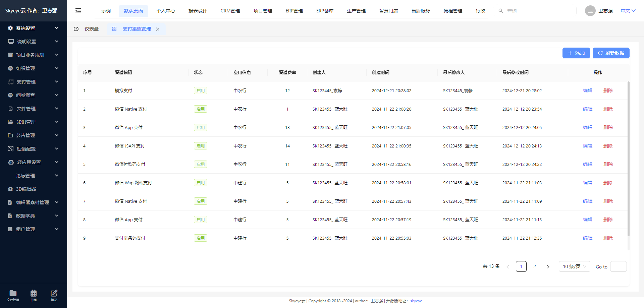Expand the 组织管理 sidebar section

tap(10, 68)
